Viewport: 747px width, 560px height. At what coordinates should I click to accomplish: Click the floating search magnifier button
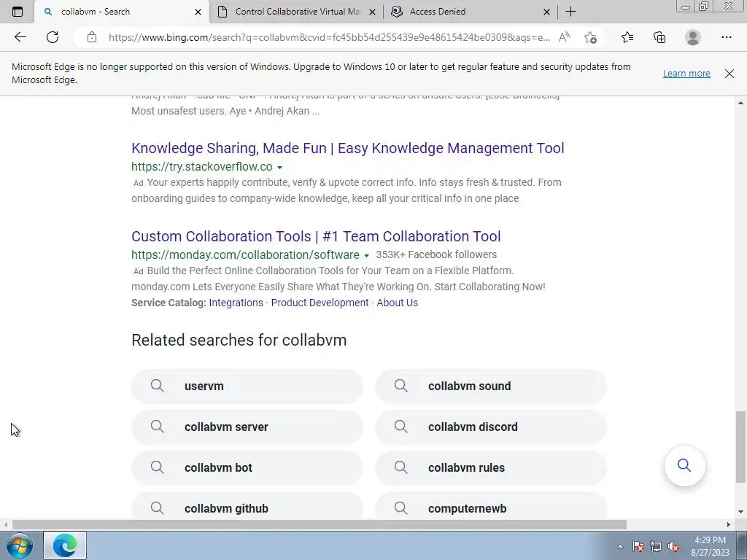tap(684, 465)
